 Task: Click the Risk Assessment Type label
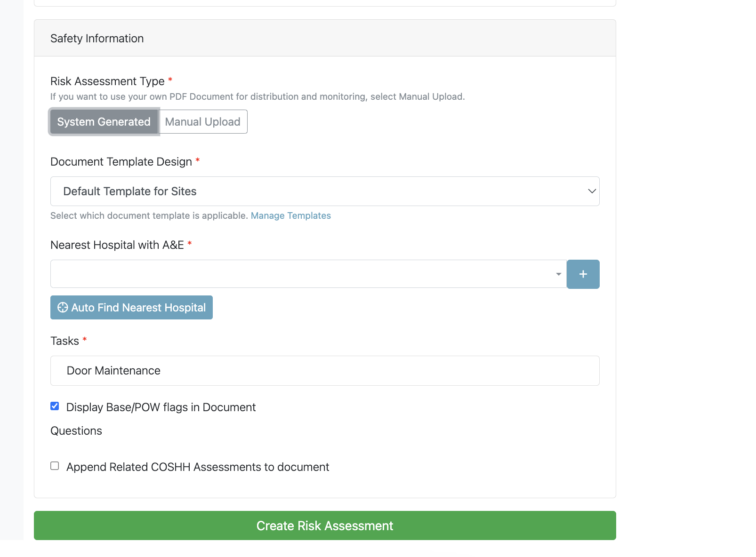[x=107, y=81]
